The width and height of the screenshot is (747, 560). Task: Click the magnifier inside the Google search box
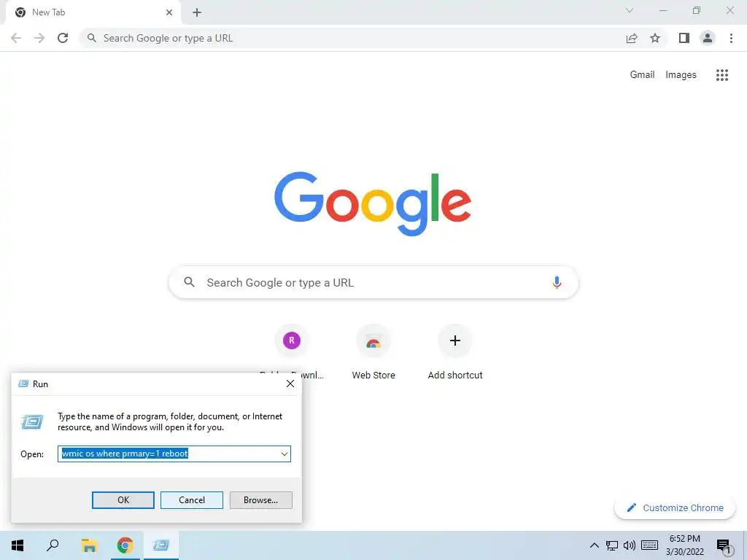pos(189,282)
